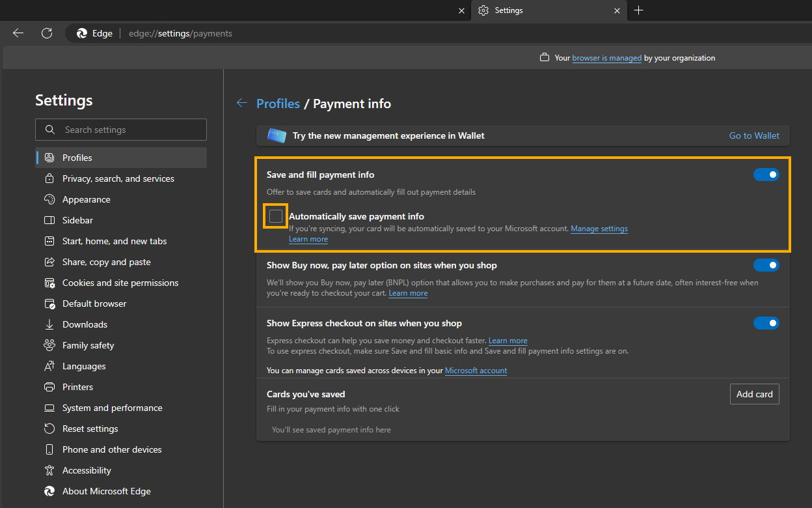Image resolution: width=812 pixels, height=508 pixels.
Task: Click the Family safety icon
Action: coord(49,345)
